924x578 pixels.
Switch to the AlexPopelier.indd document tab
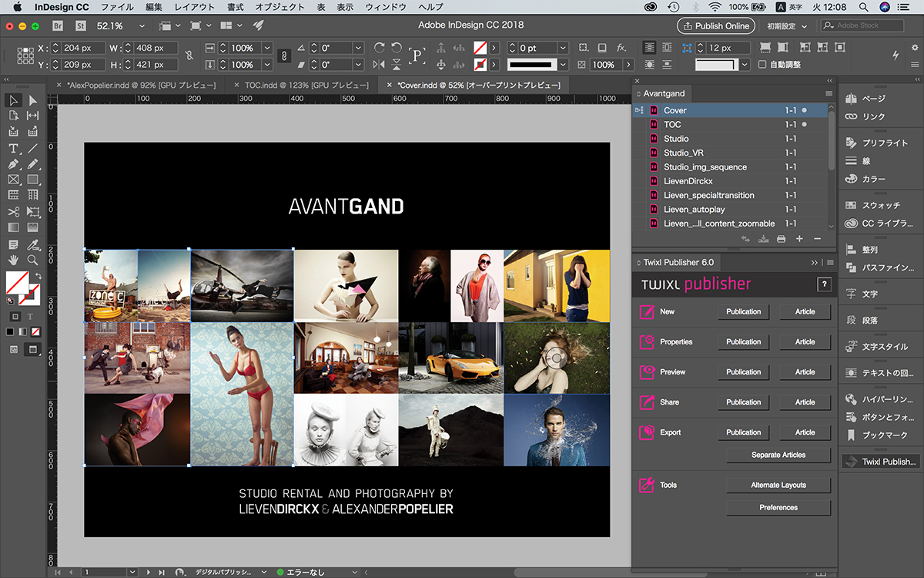[142, 85]
